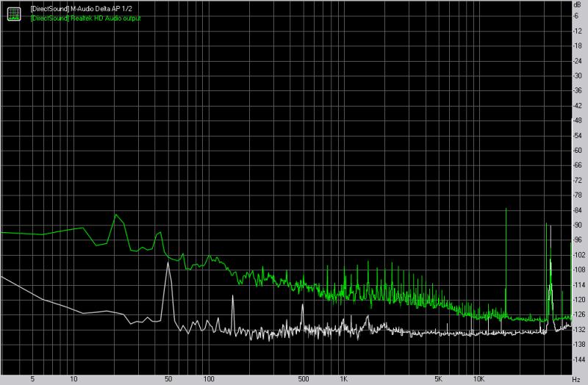Click the -144 value on the dB scale
The height and width of the screenshot is (385, 588).
(578, 360)
